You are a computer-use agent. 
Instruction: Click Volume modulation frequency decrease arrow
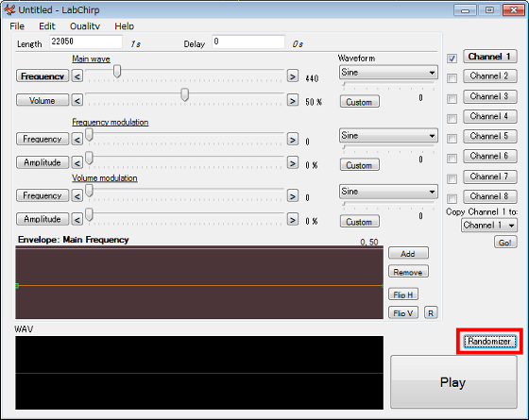[x=77, y=196]
